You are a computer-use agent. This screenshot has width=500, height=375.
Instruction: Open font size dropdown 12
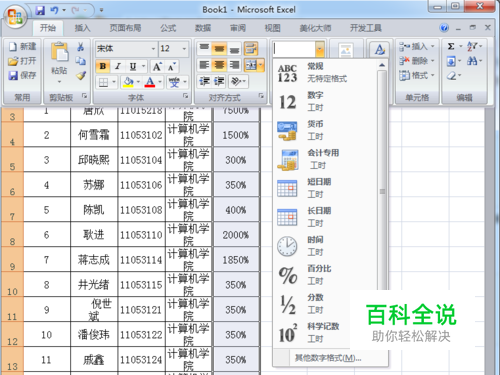[x=184, y=49]
